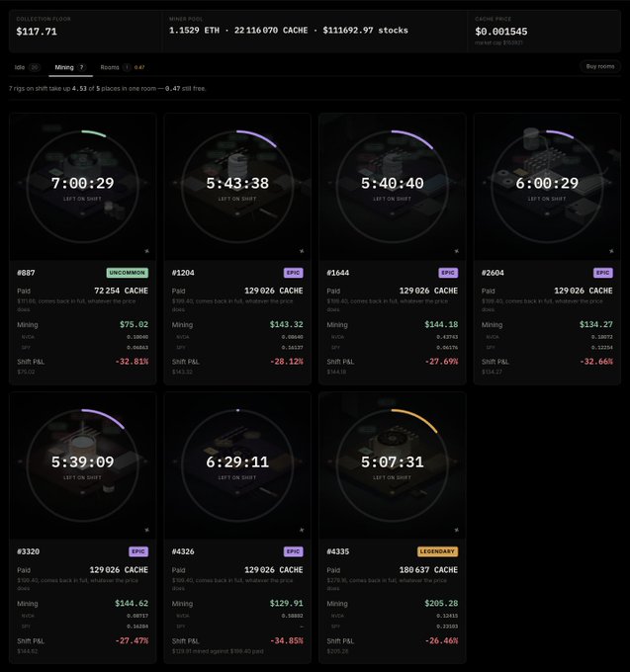The width and height of the screenshot is (630, 672).
Task: Click rig ID #1204
Action: [183, 273]
